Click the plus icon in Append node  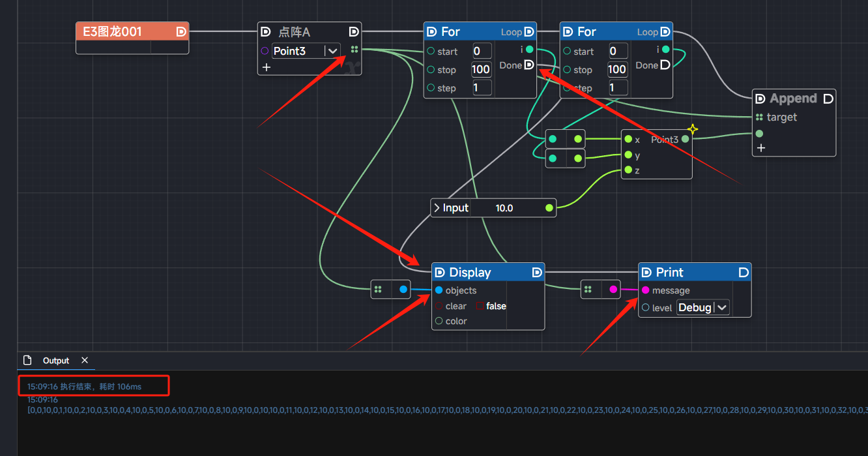(760, 148)
